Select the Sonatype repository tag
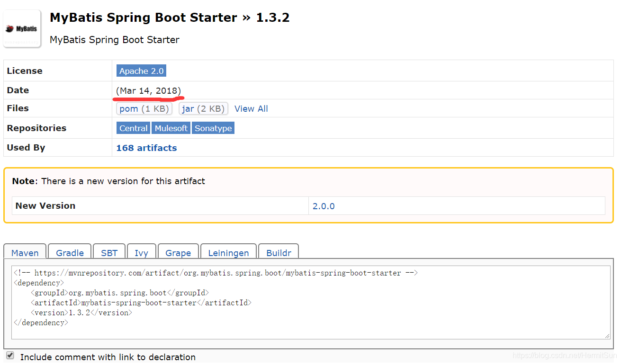Viewport: 621px width, 364px height. [x=213, y=128]
